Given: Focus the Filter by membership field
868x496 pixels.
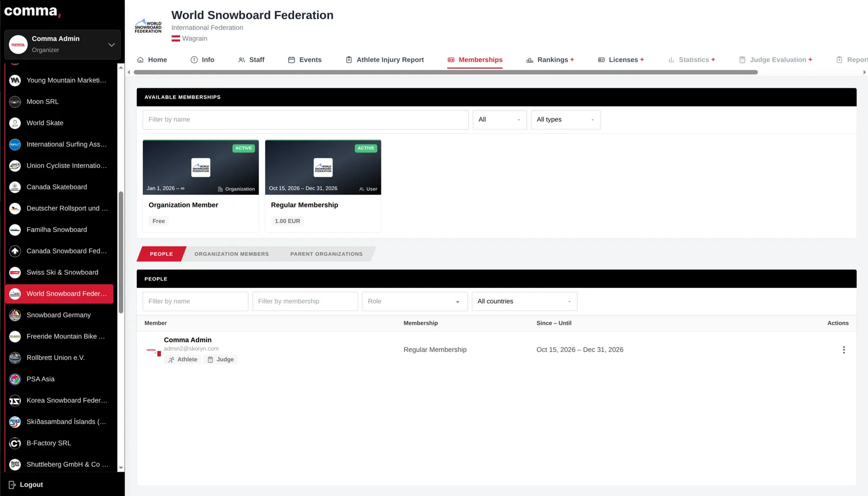Looking at the screenshot, I should click(305, 301).
